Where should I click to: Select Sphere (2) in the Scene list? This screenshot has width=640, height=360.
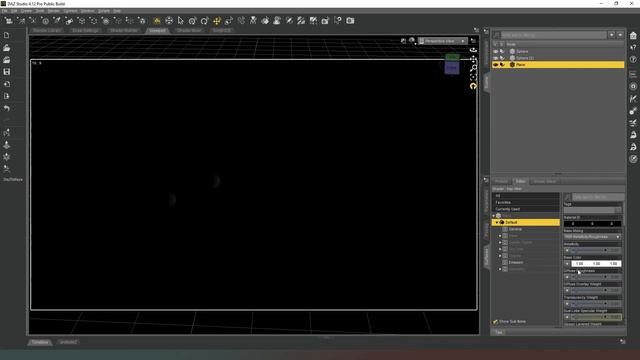tap(525, 58)
